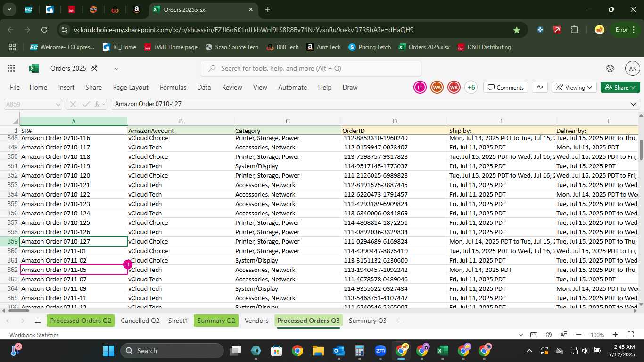Click the feedback icon in status bar
This screenshot has width=644, height=362.
click(x=564, y=335)
